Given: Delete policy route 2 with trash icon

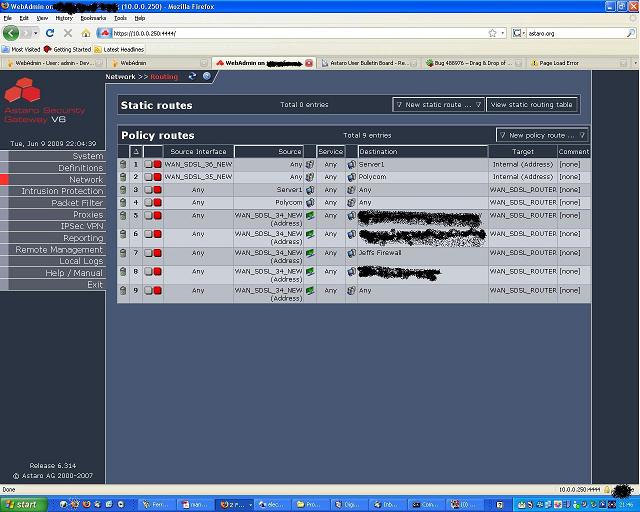Looking at the screenshot, I should [x=123, y=177].
